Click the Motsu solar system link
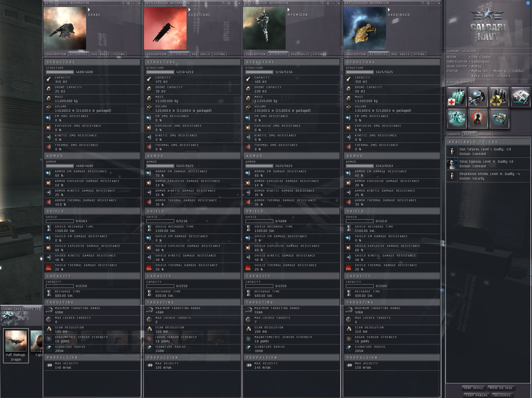The width and height of the screenshot is (532, 398). pos(476,67)
